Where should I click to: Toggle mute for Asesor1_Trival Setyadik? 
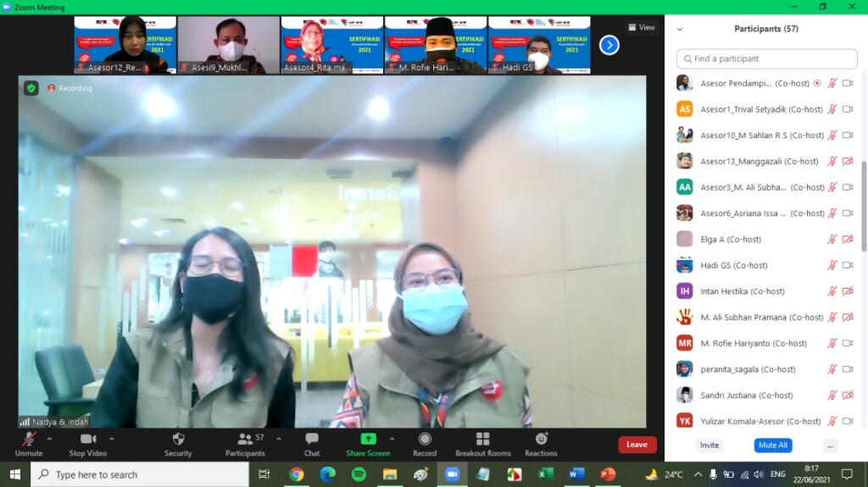pyautogui.click(x=832, y=109)
